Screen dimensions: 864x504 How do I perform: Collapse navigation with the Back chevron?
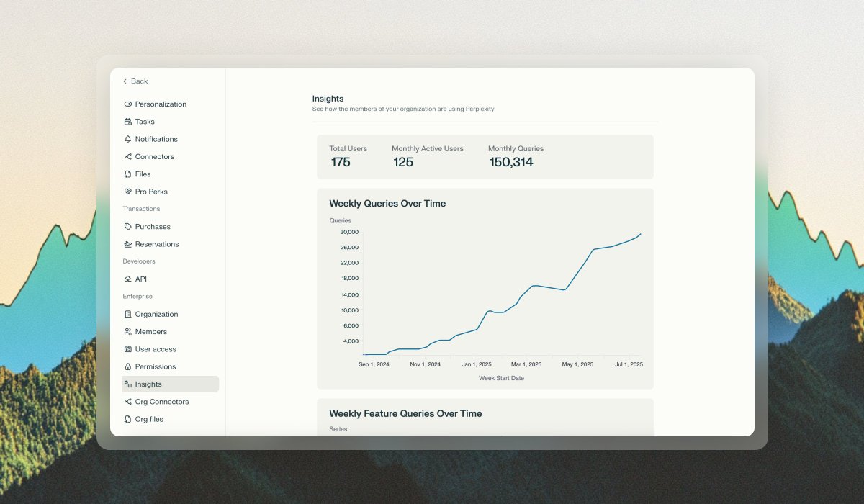[x=126, y=81]
